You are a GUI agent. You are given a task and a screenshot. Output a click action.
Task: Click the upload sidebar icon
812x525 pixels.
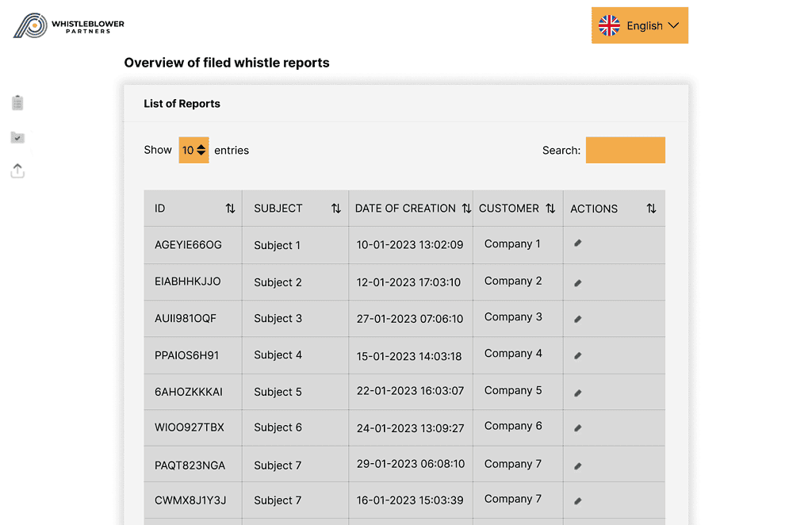pyautogui.click(x=17, y=171)
